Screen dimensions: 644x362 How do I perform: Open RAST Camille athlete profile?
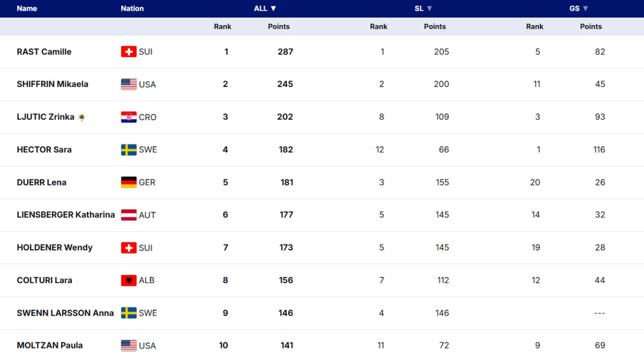[44, 51]
